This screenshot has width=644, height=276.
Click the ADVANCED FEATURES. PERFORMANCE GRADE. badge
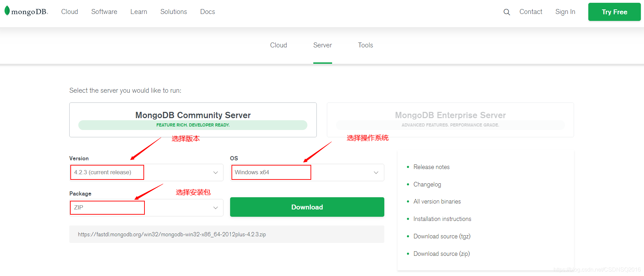coord(450,125)
